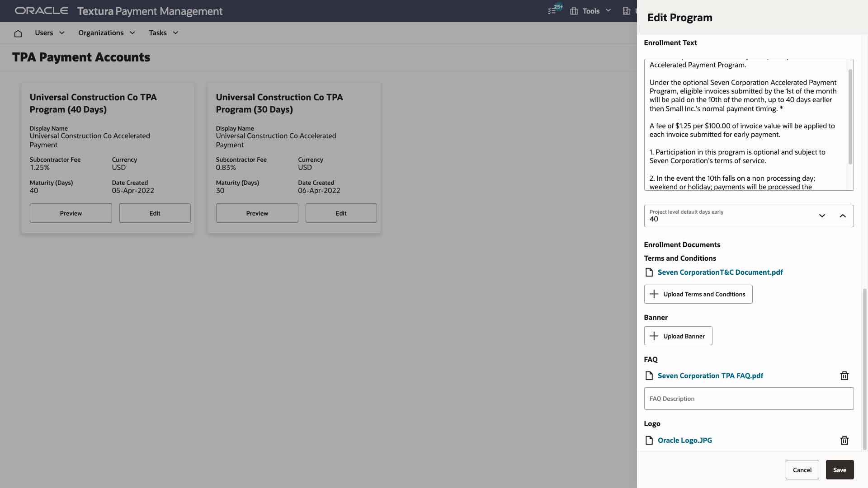Save the Edit Program changes
Image resolution: width=868 pixels, height=488 pixels.
tap(839, 469)
